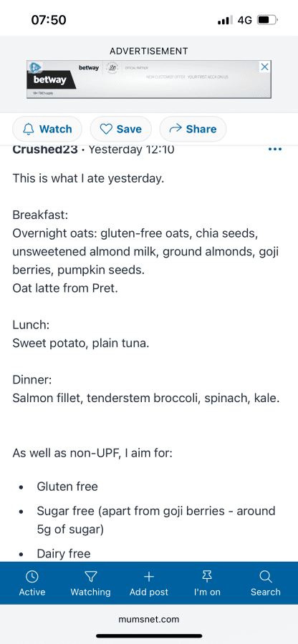The image size is (298, 644).
Task: Tap the Watch bell button
Action: [47, 130]
